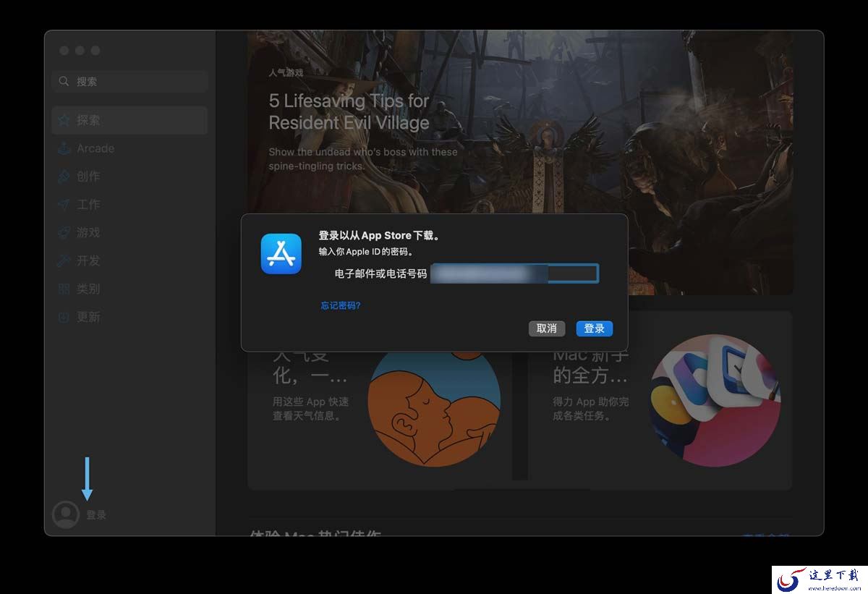Image resolution: width=868 pixels, height=594 pixels.
Task: Click the 忘记密码? link
Action: [341, 305]
